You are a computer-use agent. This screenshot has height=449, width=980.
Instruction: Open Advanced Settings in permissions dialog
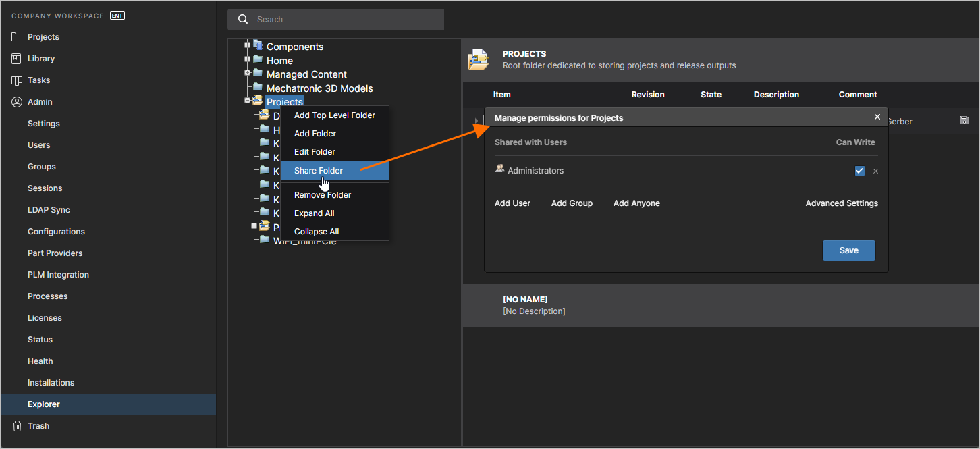(841, 203)
